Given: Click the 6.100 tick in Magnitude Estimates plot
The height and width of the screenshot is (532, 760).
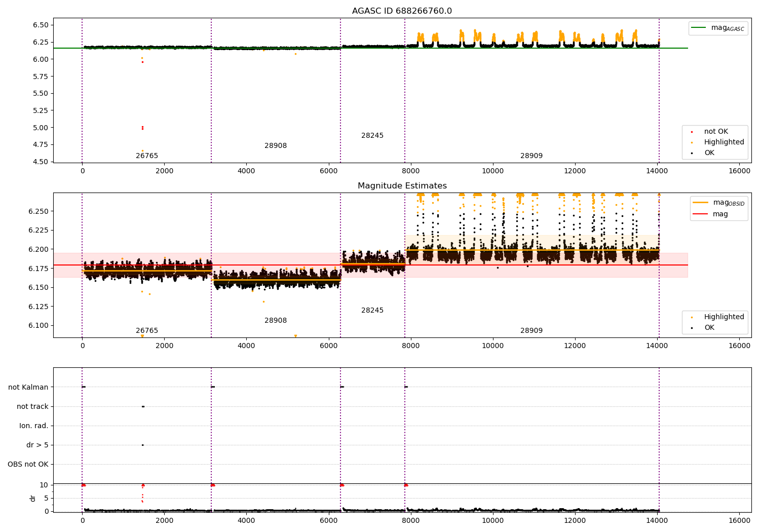Looking at the screenshot, I should (38, 326).
